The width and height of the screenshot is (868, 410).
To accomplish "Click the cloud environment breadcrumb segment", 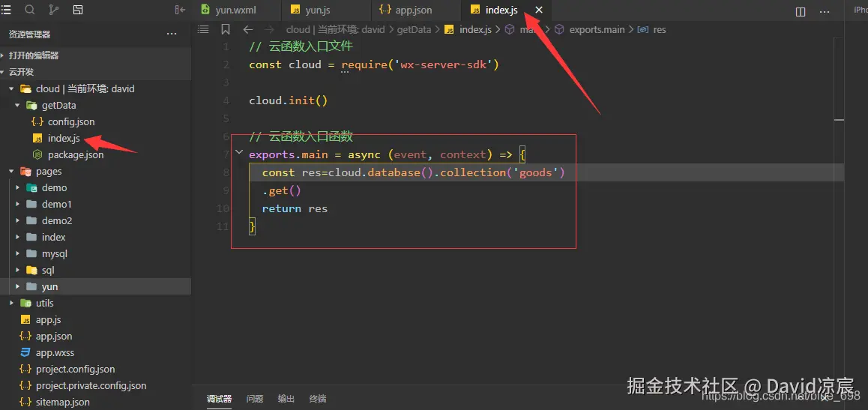I will [335, 30].
